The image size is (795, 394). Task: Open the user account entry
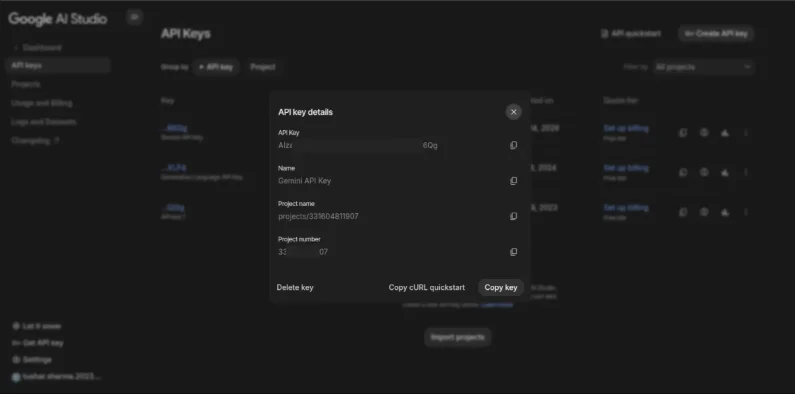click(56, 377)
